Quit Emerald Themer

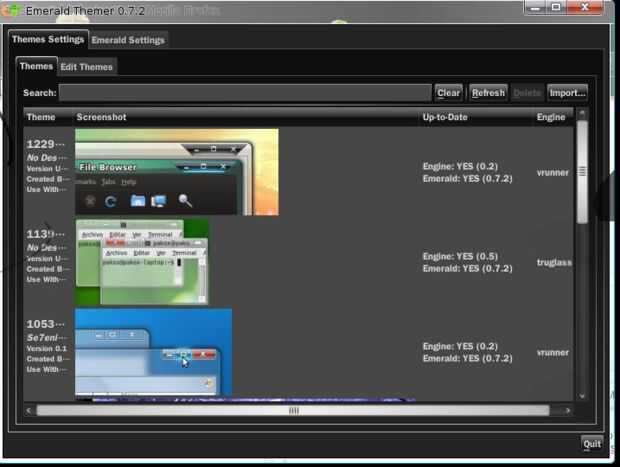click(592, 444)
